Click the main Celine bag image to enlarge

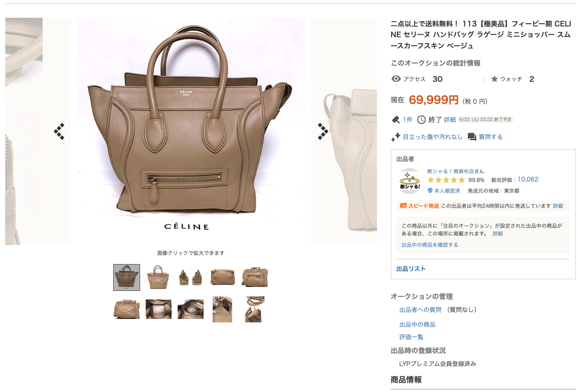(191, 131)
